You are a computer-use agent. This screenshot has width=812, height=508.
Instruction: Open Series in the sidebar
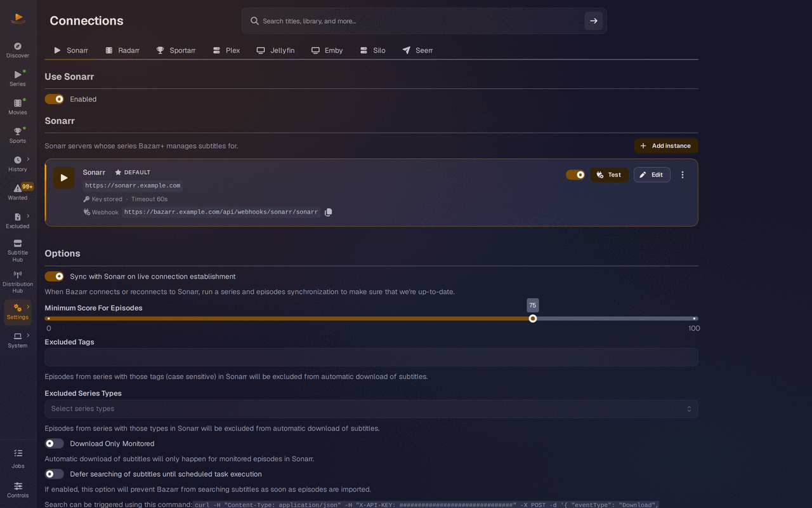(18, 78)
